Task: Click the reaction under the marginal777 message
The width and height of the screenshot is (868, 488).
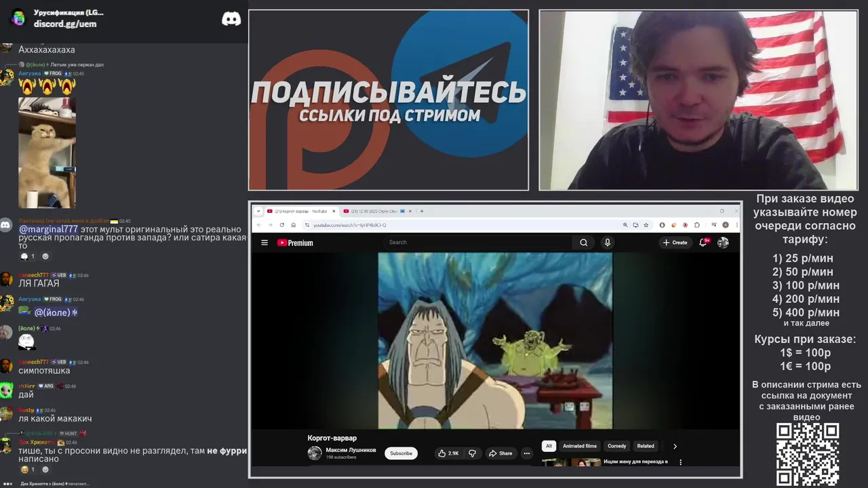Action: coord(27,256)
